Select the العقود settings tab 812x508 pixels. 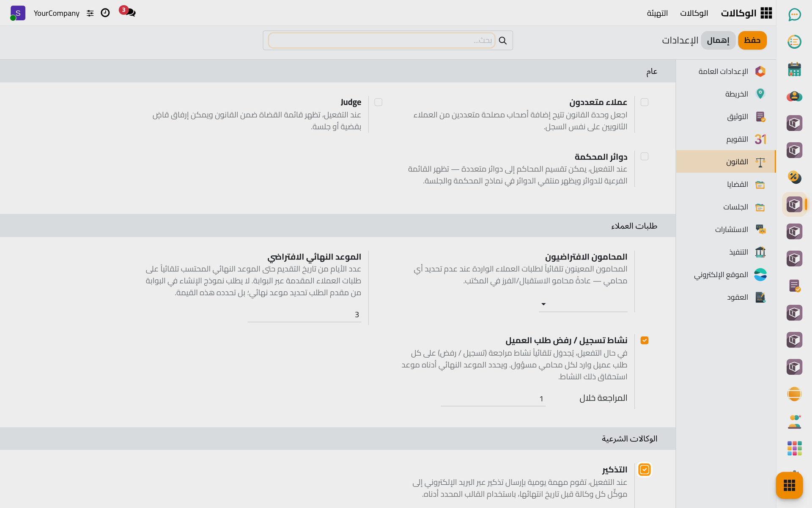pyautogui.click(x=726, y=297)
